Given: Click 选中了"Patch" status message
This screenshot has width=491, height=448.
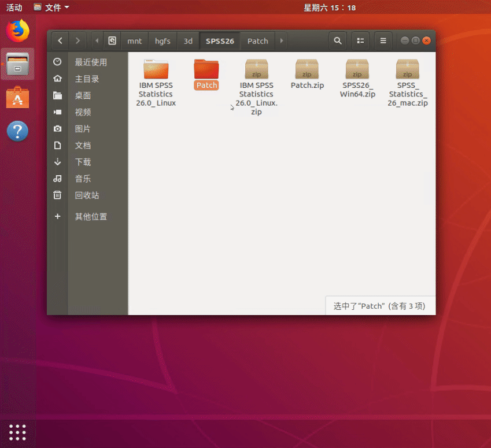Looking at the screenshot, I should point(379,306).
